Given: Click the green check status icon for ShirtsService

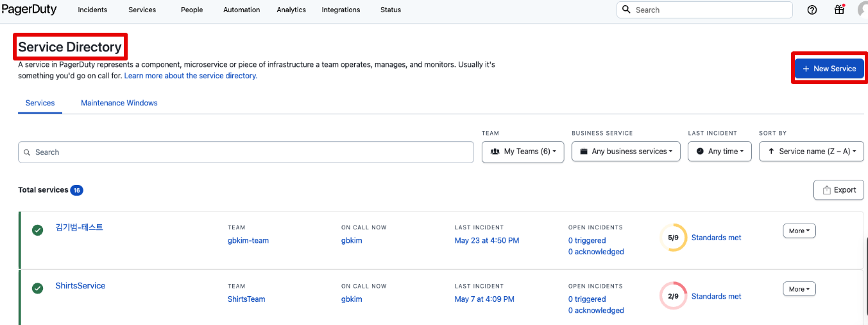Looking at the screenshot, I should (x=38, y=288).
